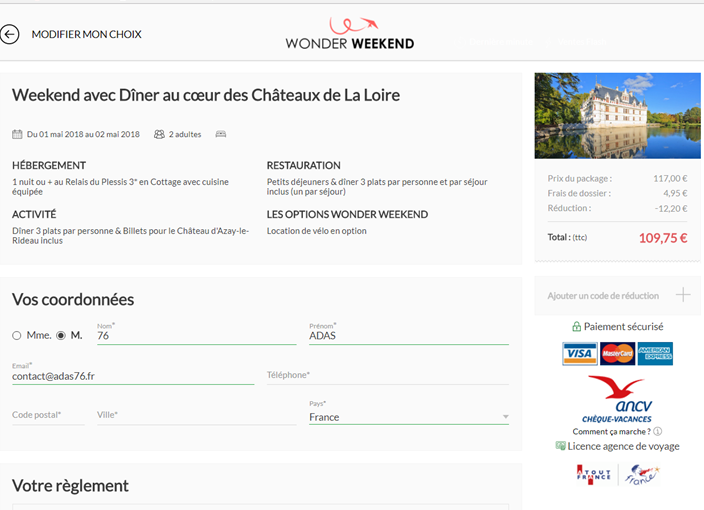The image size is (704, 510).
Task: Select the Mme. radio button
Action: point(17,335)
